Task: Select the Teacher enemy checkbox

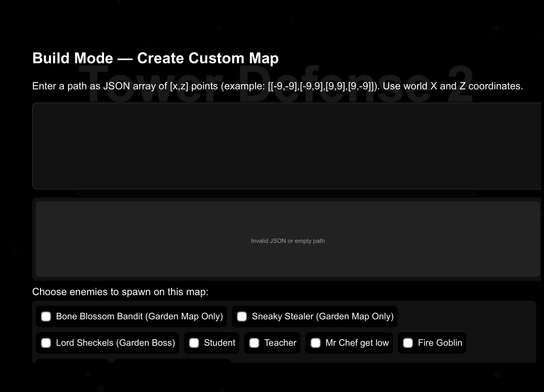Action: pyautogui.click(x=254, y=343)
